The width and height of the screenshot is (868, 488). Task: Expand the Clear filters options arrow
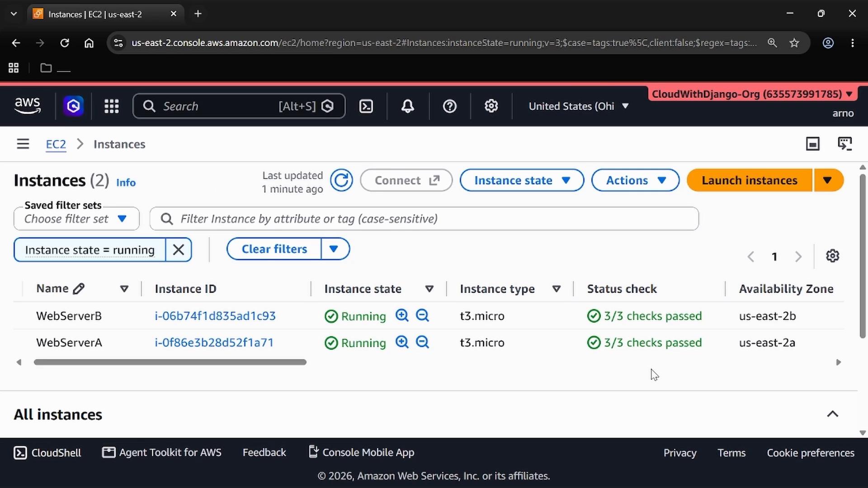click(x=335, y=249)
